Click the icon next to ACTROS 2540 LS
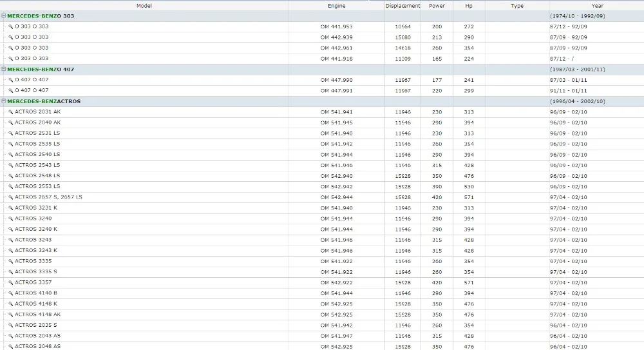This screenshot has height=350, width=644. [11, 155]
